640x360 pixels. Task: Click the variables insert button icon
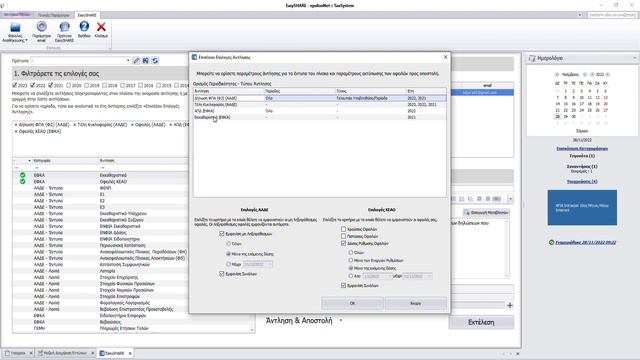pyautogui.click(x=467, y=213)
